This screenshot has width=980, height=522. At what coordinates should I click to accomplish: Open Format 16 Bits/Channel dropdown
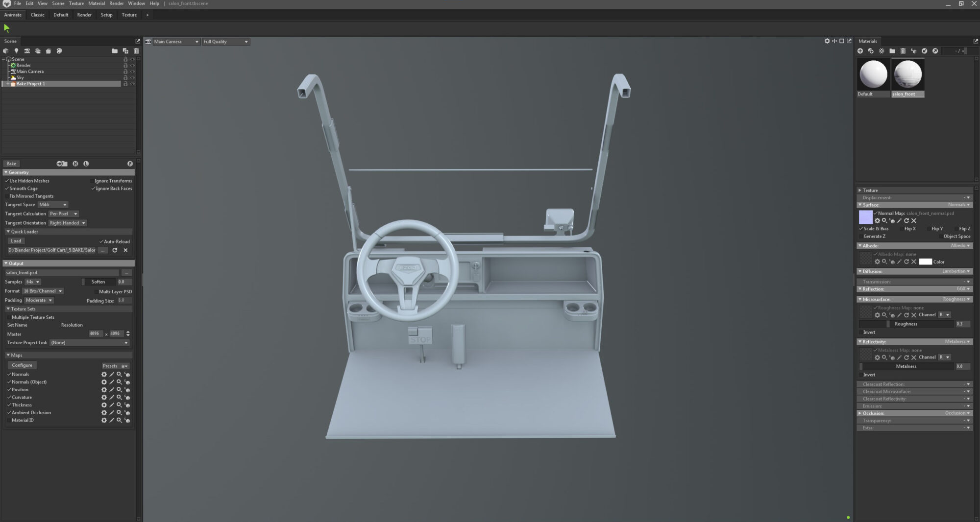[x=43, y=291]
